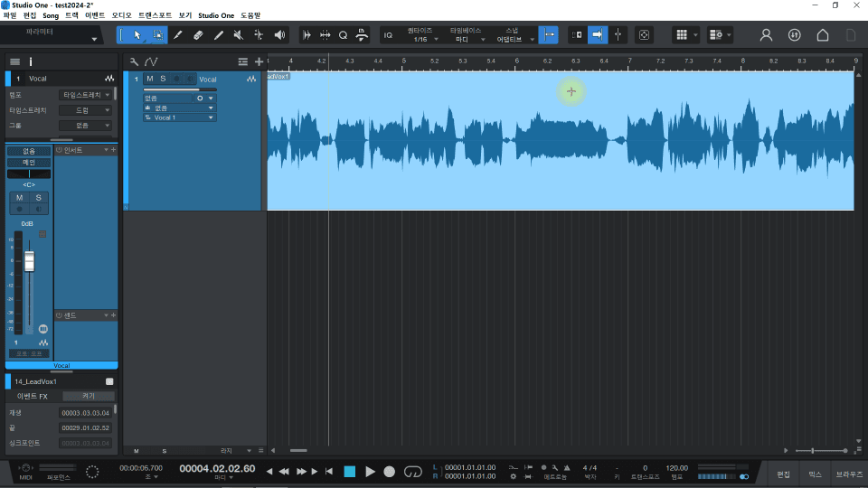Toggle autoscroll arrow button

click(x=598, y=35)
